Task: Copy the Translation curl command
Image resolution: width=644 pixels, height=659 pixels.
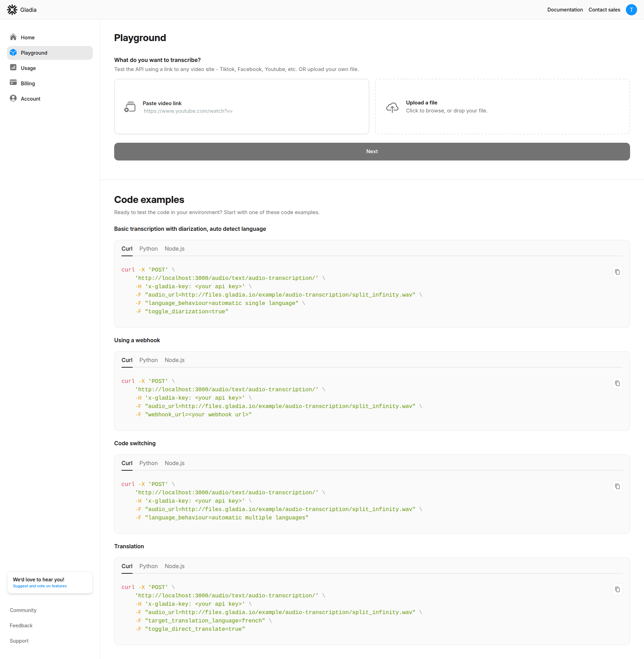Action: pyautogui.click(x=618, y=589)
